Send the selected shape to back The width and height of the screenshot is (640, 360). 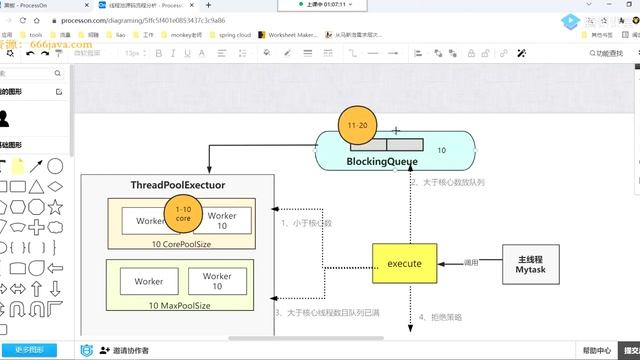pos(453,53)
